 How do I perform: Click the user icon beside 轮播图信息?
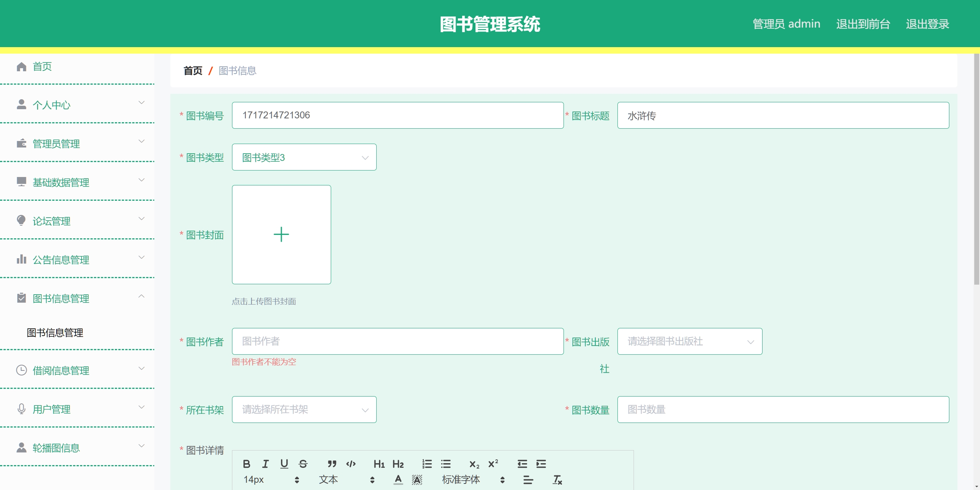click(x=21, y=447)
